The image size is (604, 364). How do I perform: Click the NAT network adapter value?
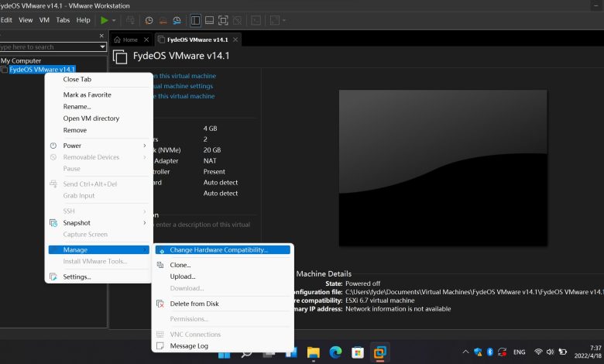[210, 161]
